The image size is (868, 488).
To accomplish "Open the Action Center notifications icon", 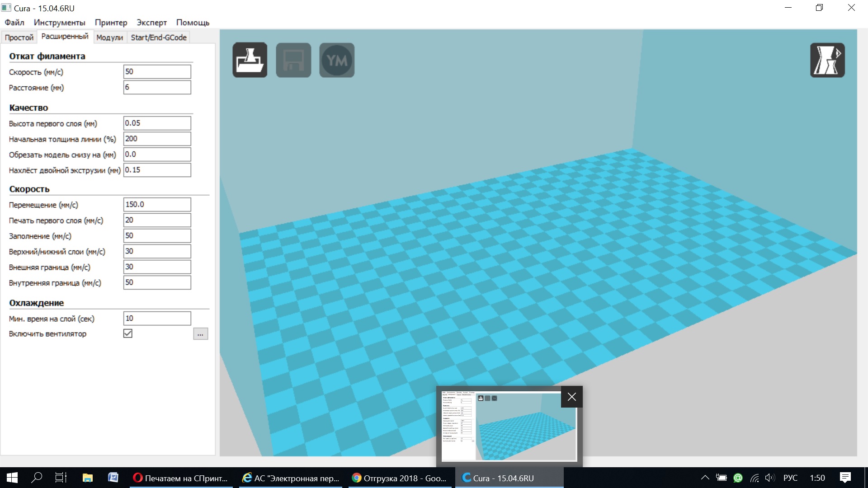I will click(845, 478).
